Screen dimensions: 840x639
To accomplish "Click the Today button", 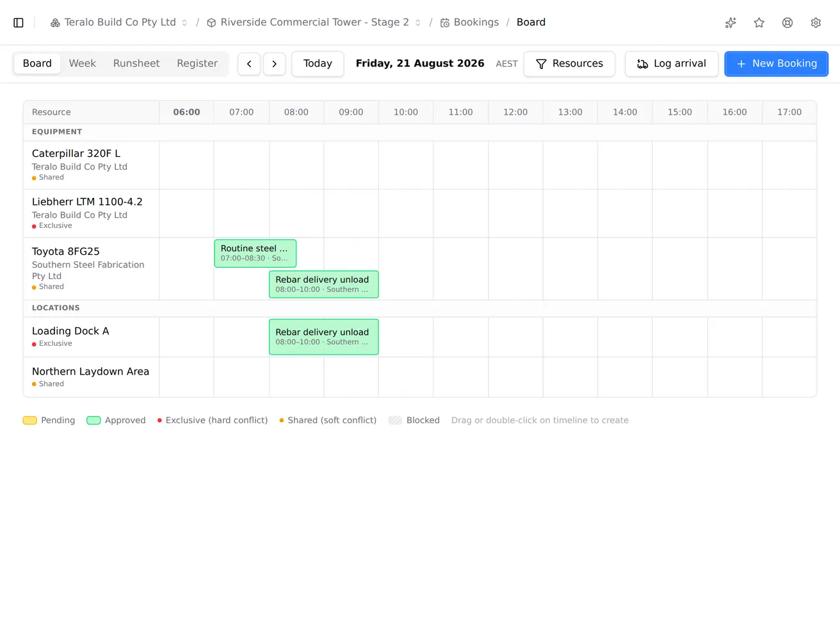I will pyautogui.click(x=318, y=64).
